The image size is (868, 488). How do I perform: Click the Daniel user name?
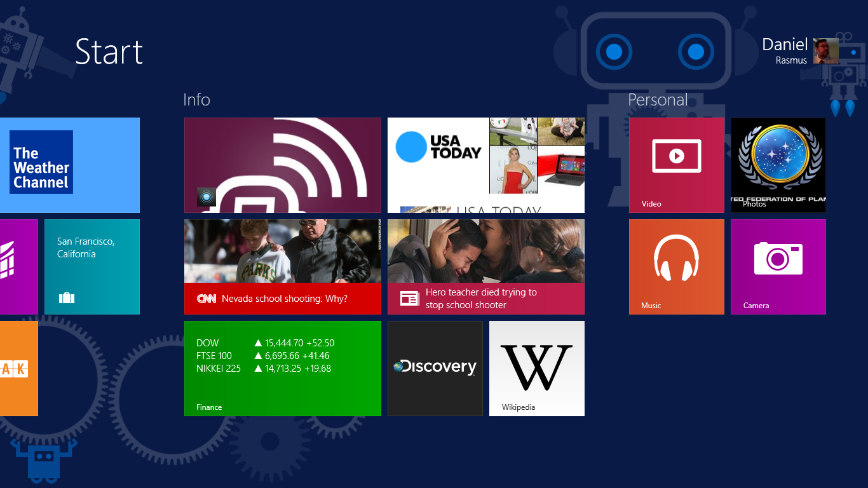click(785, 44)
